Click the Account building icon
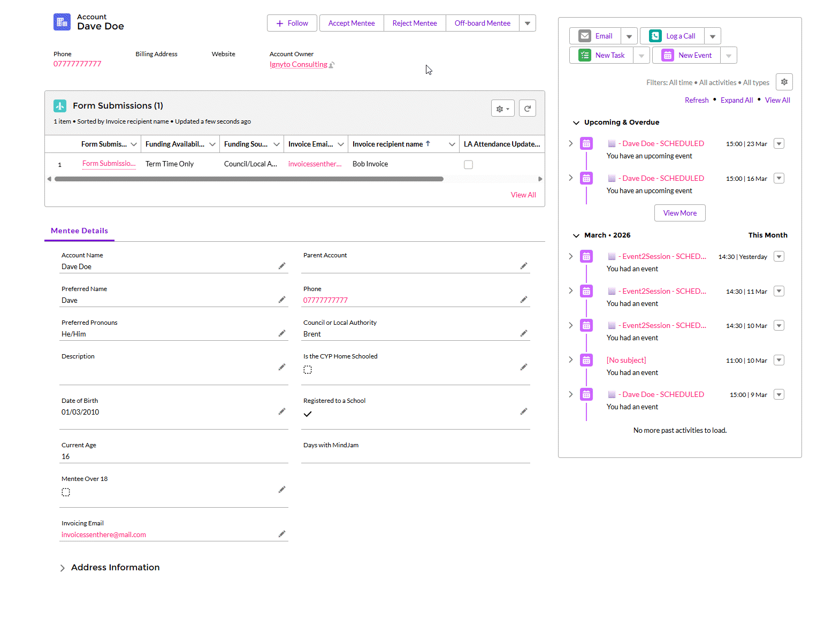Image resolution: width=840 pixels, height=627 pixels. pos(62,22)
